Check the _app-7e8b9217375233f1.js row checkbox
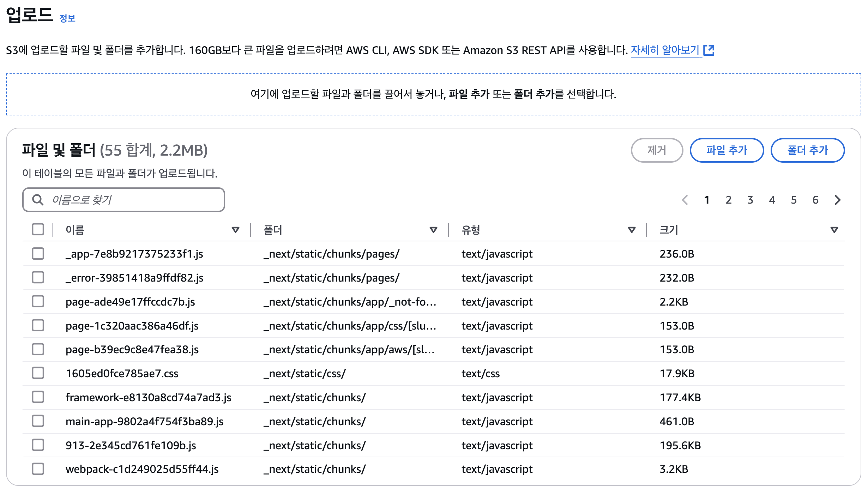Image resolution: width=868 pixels, height=494 pixels. click(x=38, y=254)
